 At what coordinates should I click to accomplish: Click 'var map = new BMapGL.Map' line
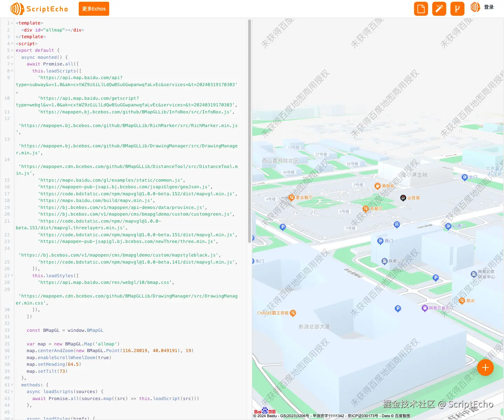73,344
